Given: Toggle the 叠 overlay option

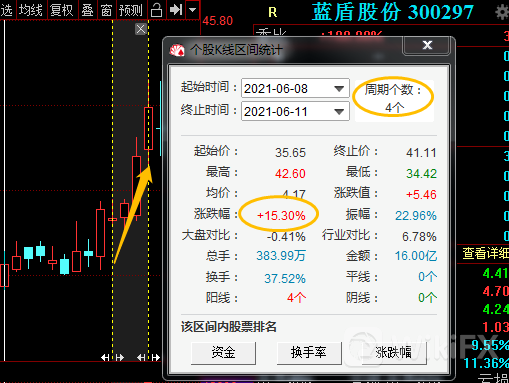Looking at the screenshot, I should pos(87,10).
